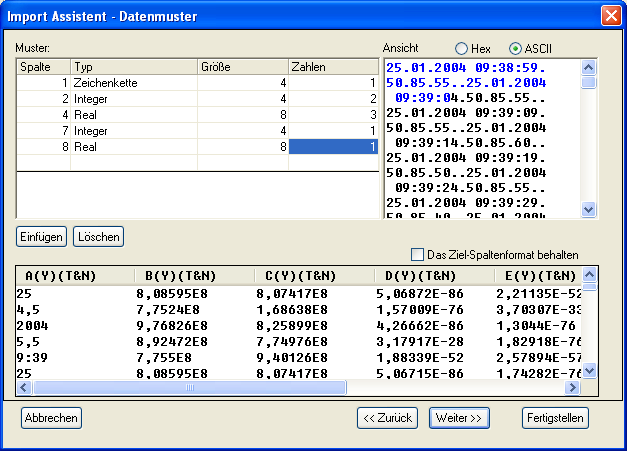Image resolution: width=627 pixels, height=451 pixels.
Task: Select the Integer type in Spalte 2 row
Action: pyautogui.click(x=134, y=99)
